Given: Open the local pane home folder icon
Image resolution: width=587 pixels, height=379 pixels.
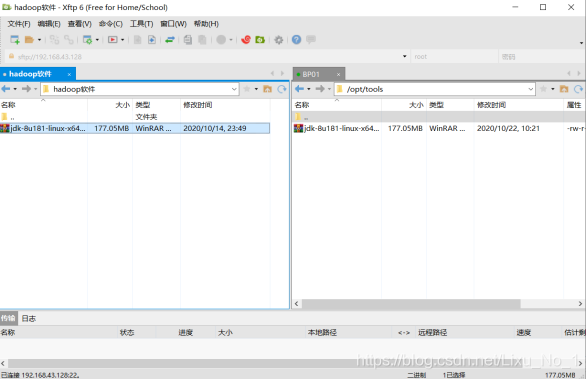Looking at the screenshot, I should coord(267,89).
